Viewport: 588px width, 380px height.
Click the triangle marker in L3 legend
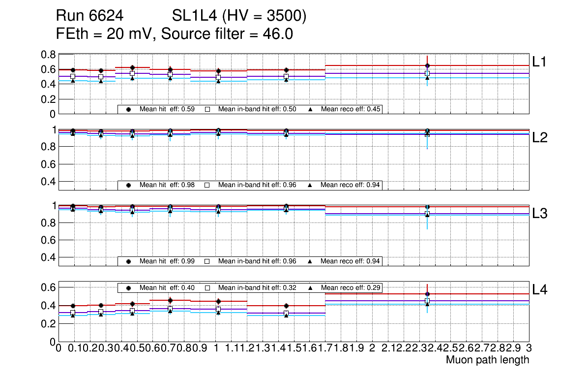tap(310, 261)
